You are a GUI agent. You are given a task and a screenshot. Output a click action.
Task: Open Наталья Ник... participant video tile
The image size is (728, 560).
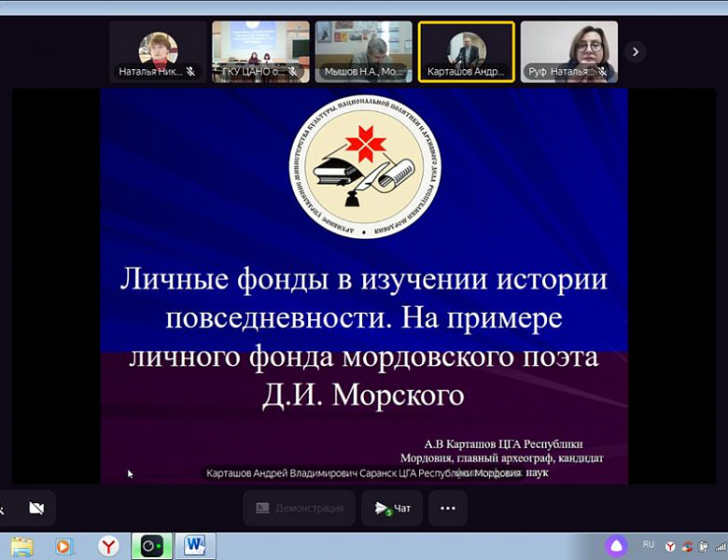tap(158, 51)
